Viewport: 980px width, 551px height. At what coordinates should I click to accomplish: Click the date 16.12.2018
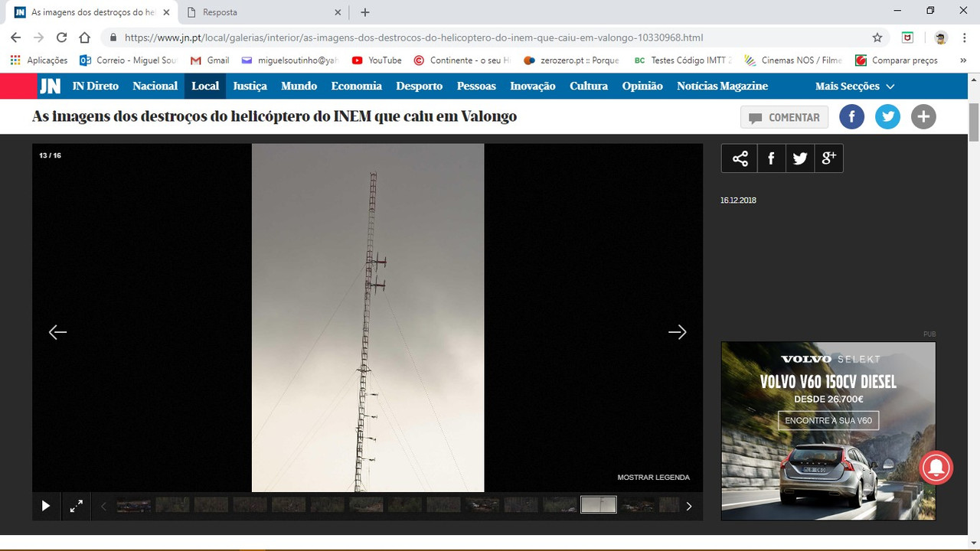tap(738, 201)
